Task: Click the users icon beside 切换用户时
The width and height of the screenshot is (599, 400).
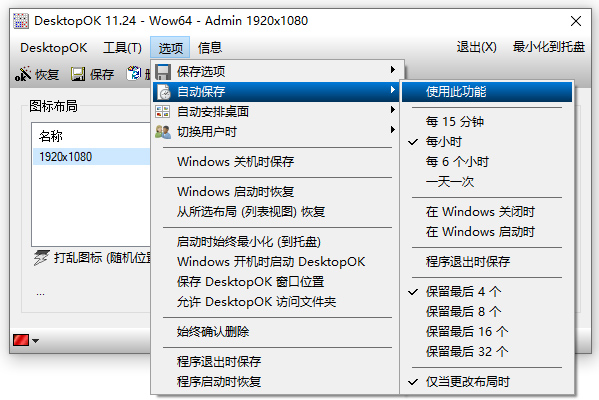Action: click(x=163, y=132)
